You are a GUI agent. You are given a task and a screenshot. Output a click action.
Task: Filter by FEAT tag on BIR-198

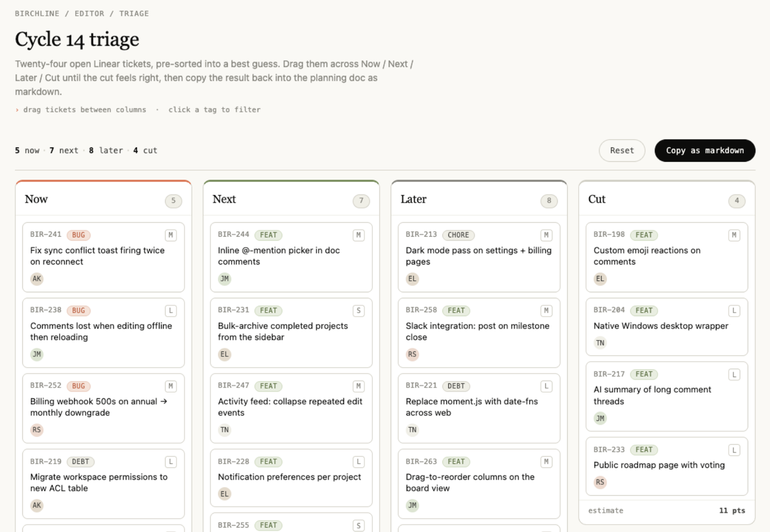pyautogui.click(x=644, y=235)
